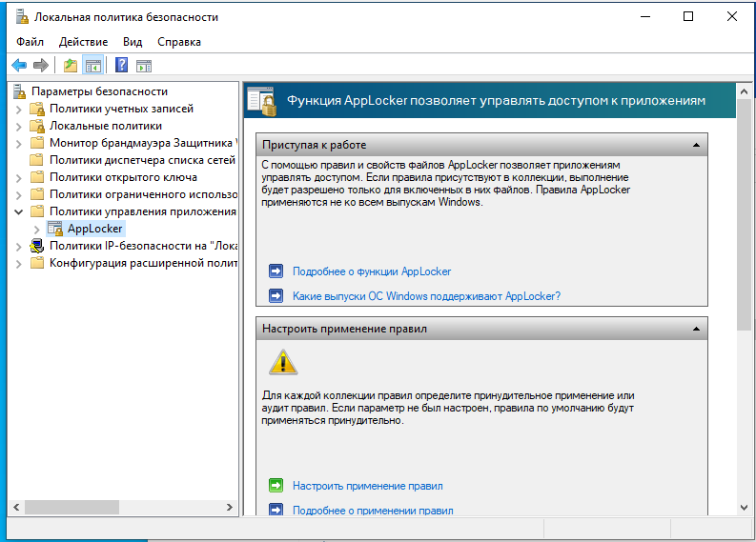Click details pane scroll down arrow
Image resolution: width=756 pixels, height=542 pixels.
pyautogui.click(x=744, y=508)
